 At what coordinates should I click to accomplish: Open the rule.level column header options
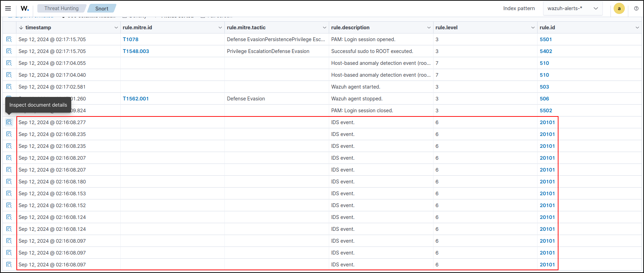(x=533, y=28)
